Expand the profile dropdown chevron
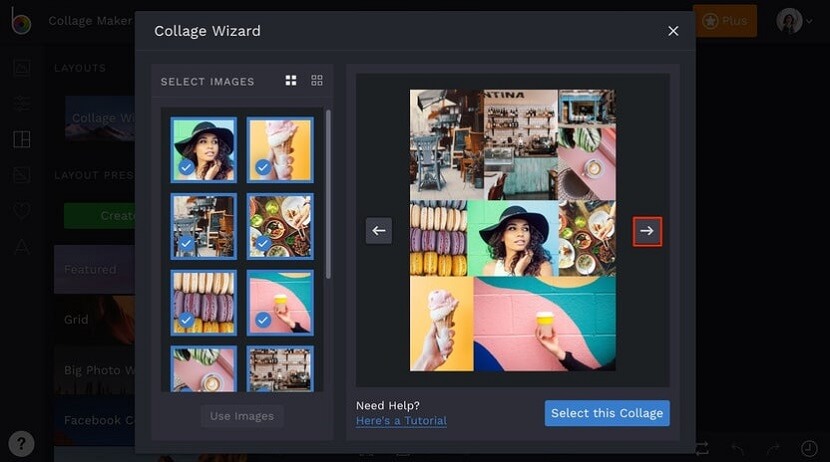Image resolution: width=830 pixels, height=462 pixels. coord(809,22)
